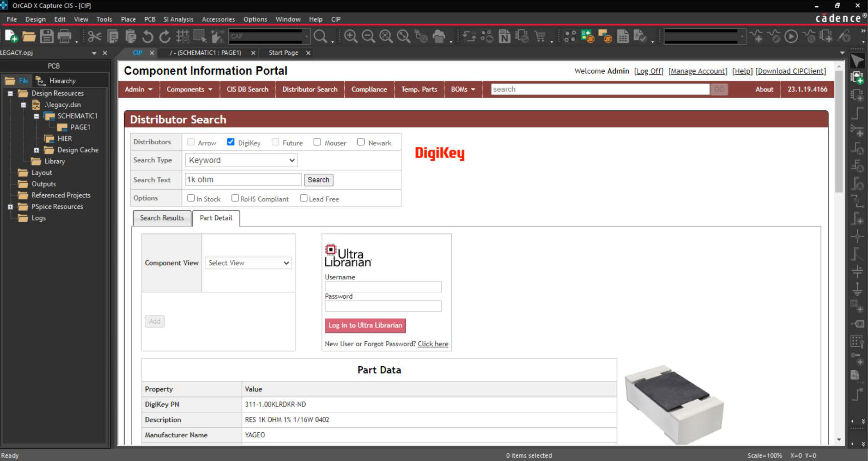Expand the SCHEMATIC1 tree node
Screen dimensions: 868x461
pos(37,116)
